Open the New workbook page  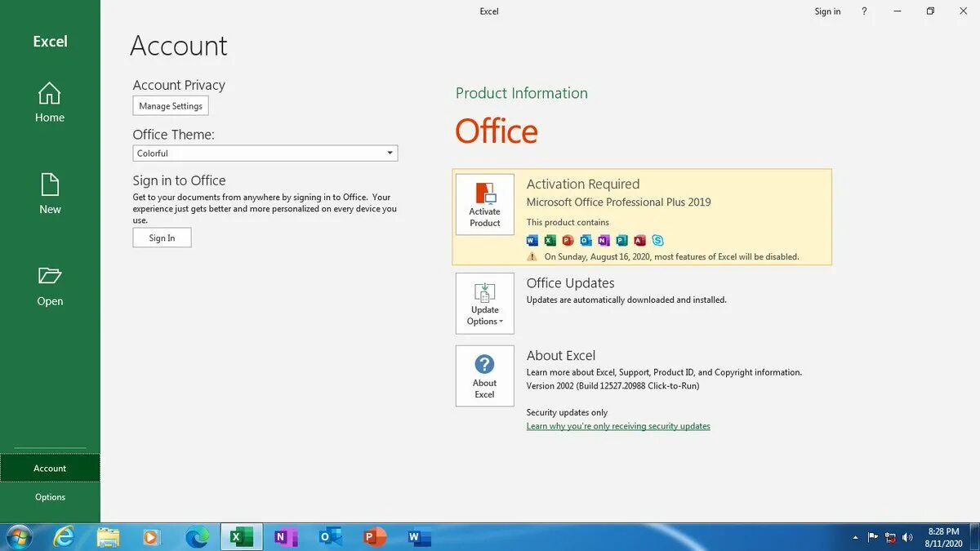49,194
